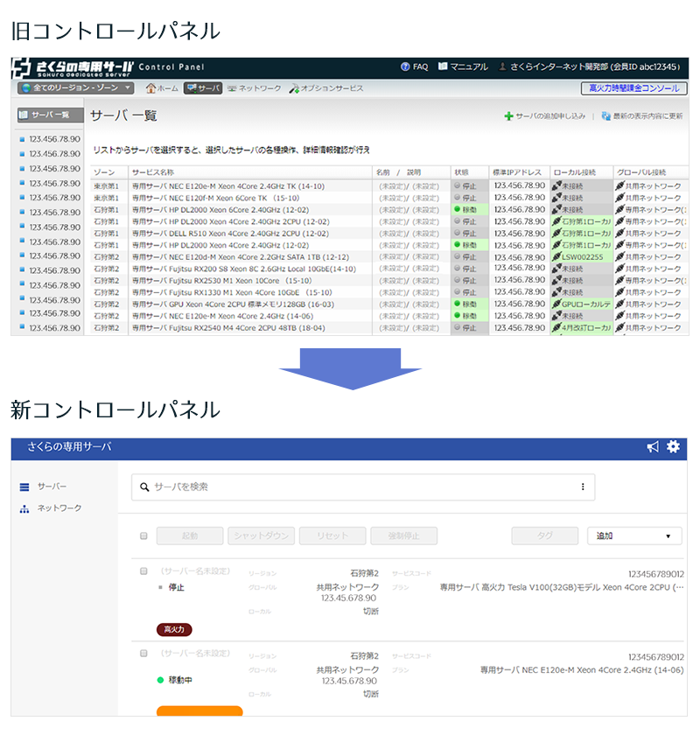
Task: Open サーバー menu in new sidebar
Action: point(43,486)
